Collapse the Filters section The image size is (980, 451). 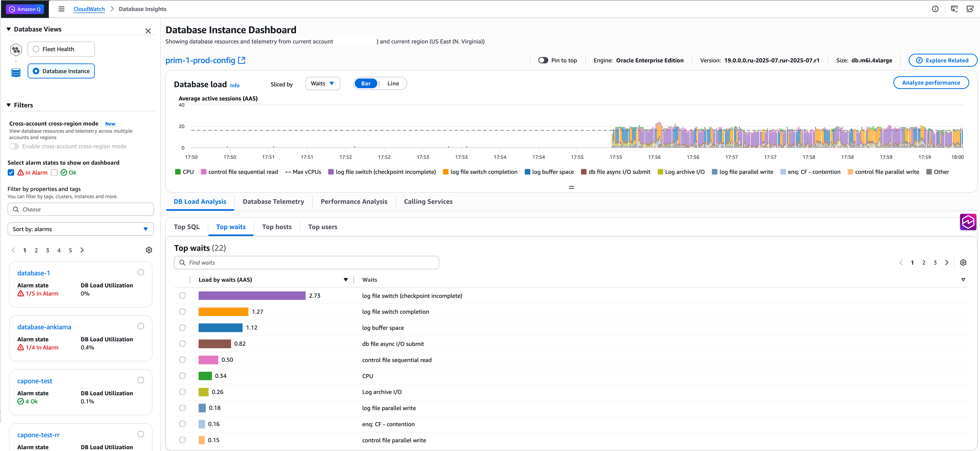8,105
